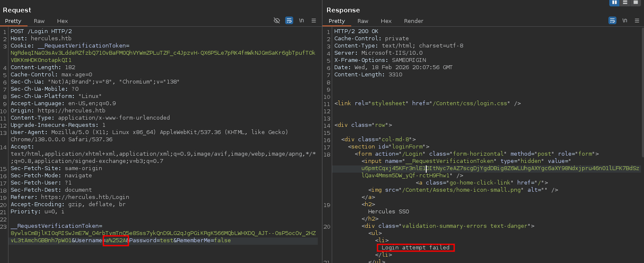Open the Request panel hamburger options menu

tap(314, 20)
